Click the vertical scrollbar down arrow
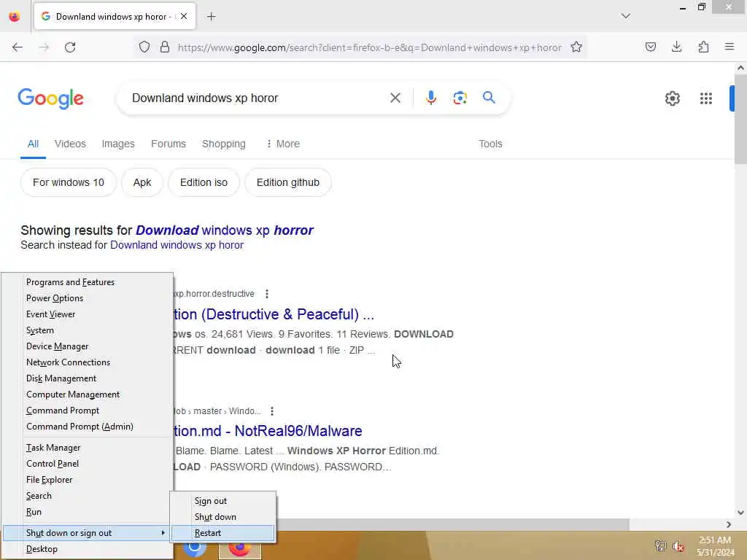 point(740,513)
